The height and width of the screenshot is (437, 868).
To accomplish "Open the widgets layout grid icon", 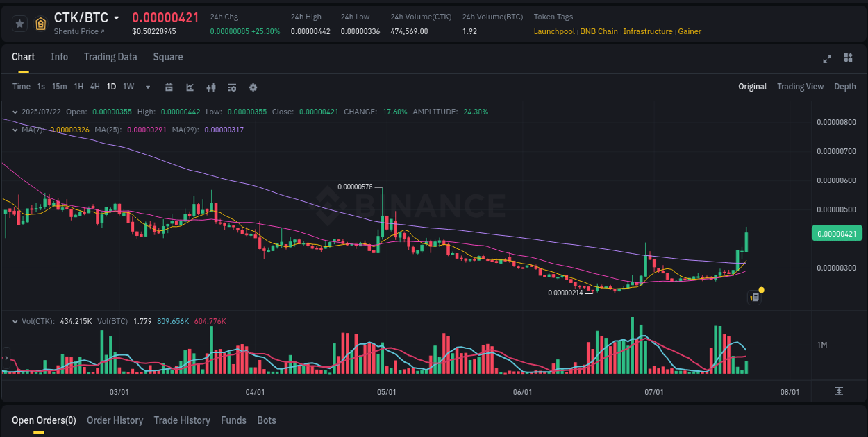I will click(x=848, y=59).
